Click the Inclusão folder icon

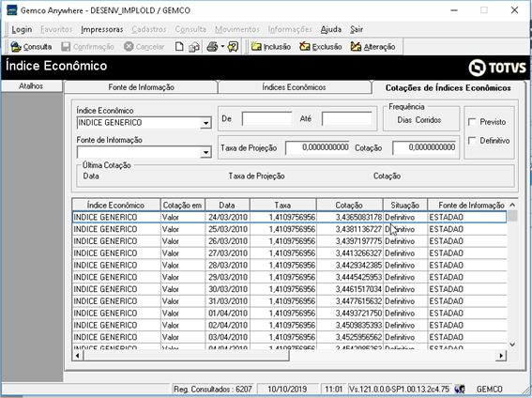click(x=256, y=47)
